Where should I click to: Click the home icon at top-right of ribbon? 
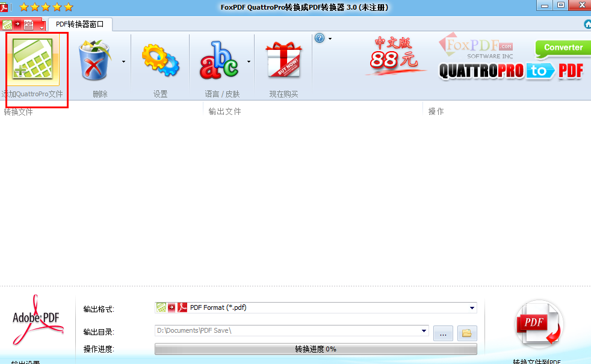pos(587,25)
